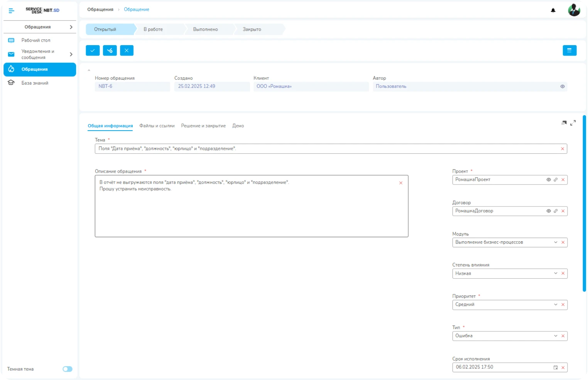588x380 pixels.
Task: Click link icon in Проект field
Action: click(x=556, y=180)
